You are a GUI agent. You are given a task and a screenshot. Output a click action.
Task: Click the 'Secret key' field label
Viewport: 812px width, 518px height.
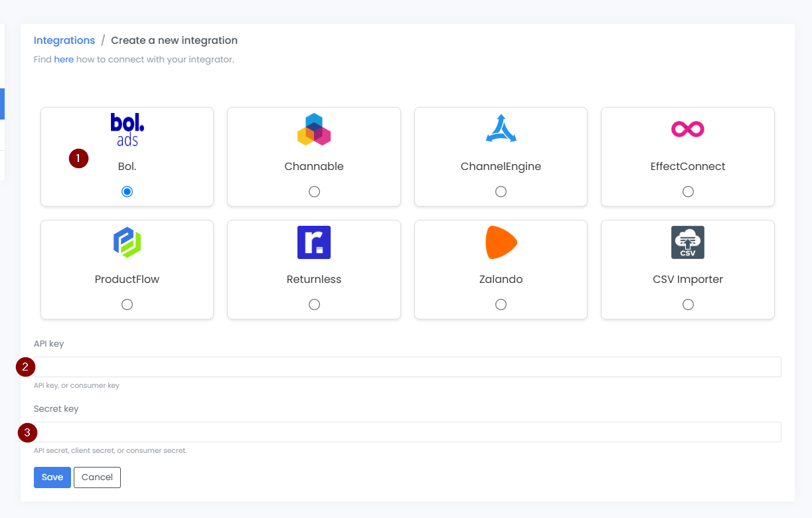[56, 408]
